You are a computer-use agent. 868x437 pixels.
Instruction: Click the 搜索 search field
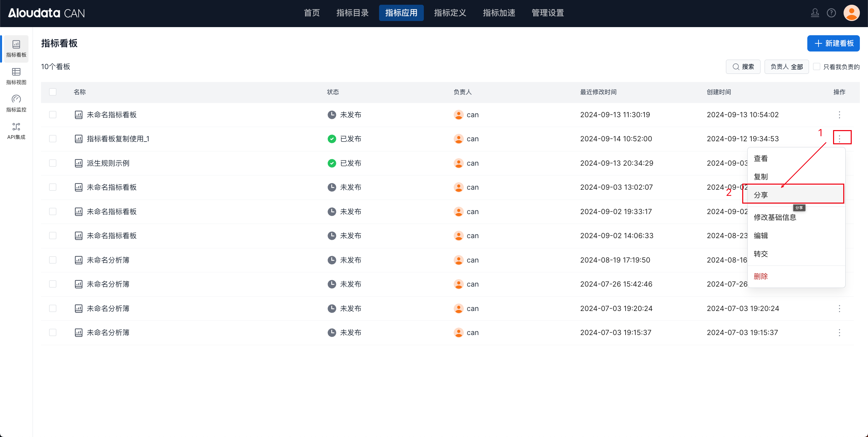[743, 67]
